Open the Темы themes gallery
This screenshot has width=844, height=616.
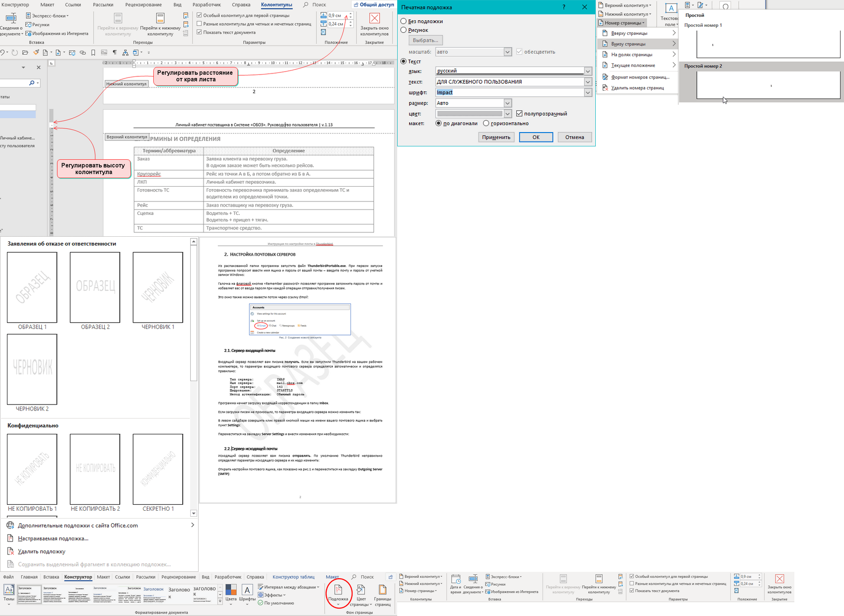click(x=9, y=593)
